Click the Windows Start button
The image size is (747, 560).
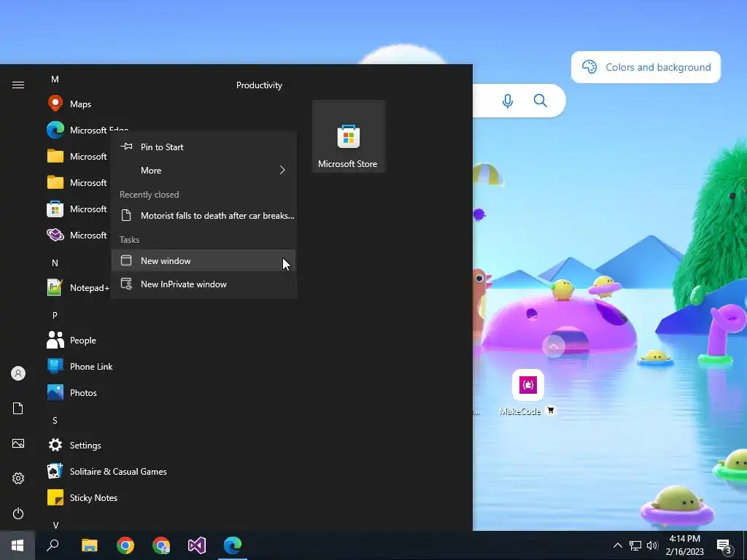click(18, 545)
